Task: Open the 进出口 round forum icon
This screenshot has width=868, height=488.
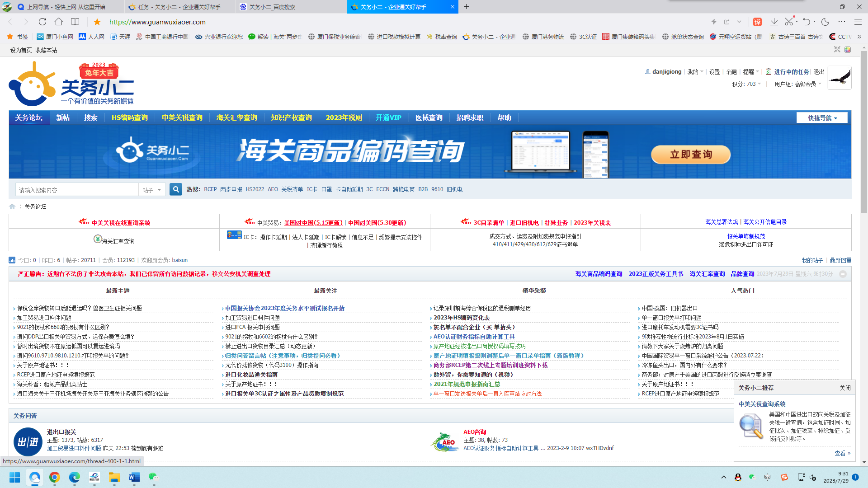Action: click(x=28, y=441)
